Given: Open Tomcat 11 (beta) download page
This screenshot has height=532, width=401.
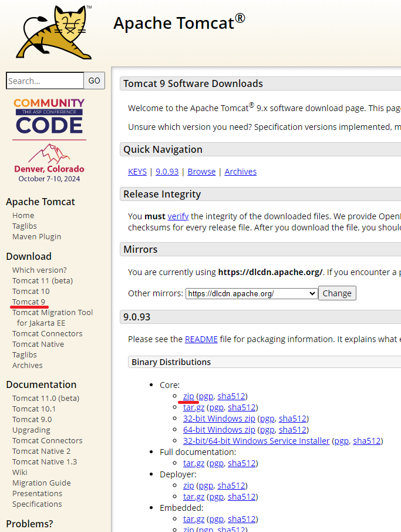Looking at the screenshot, I should click(x=42, y=281).
